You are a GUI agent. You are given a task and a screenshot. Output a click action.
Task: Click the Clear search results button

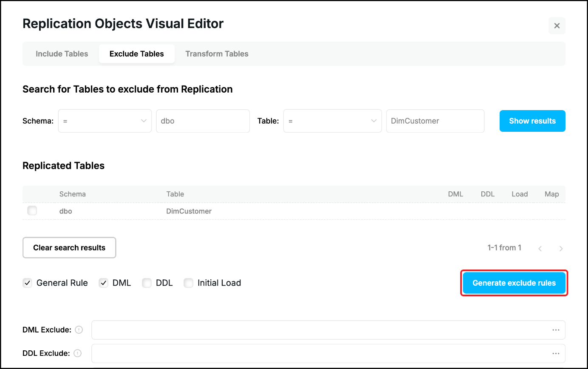(x=69, y=247)
